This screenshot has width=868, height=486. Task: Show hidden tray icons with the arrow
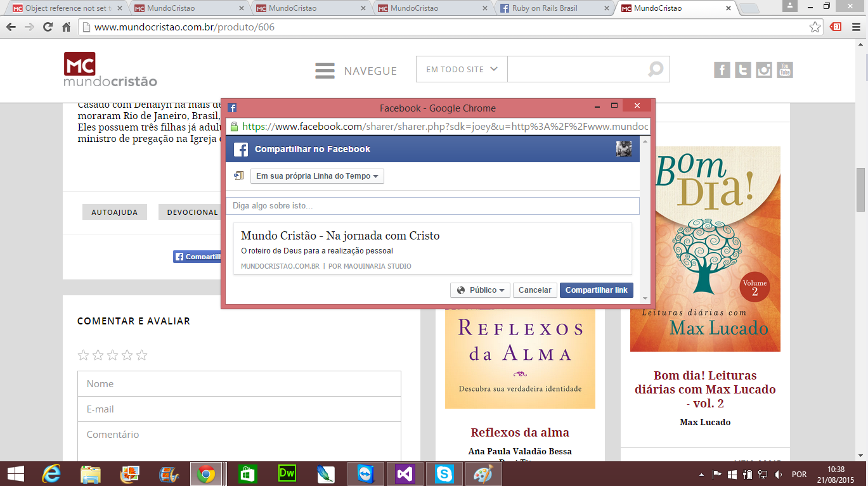(x=702, y=474)
